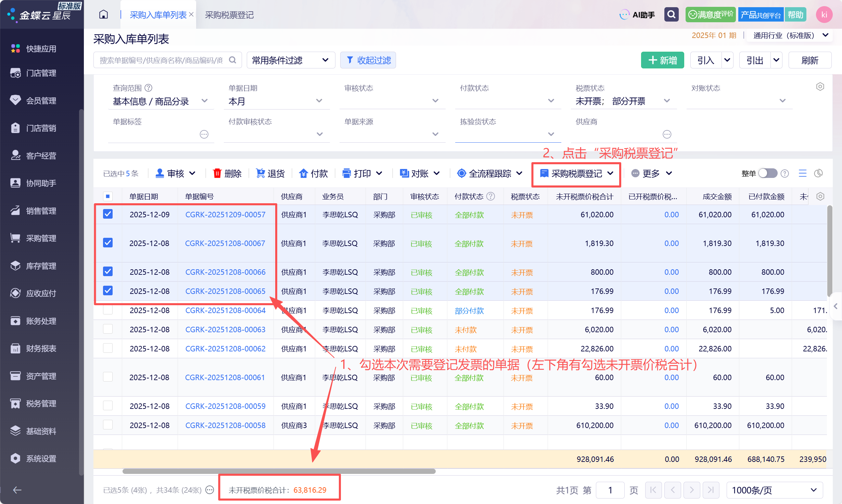This screenshot has width=842, height=504.
Task: Click the 删除 trash icon in toolbar
Action: point(217,173)
